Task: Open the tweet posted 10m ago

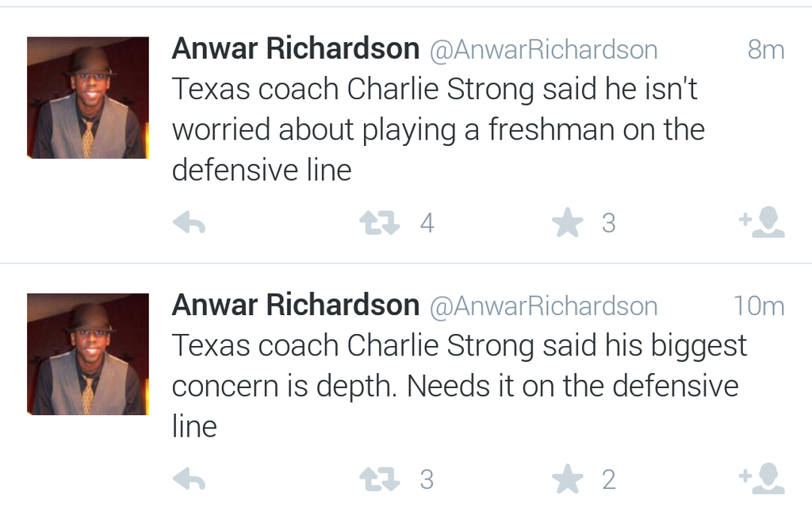Action: pyautogui.click(x=758, y=306)
